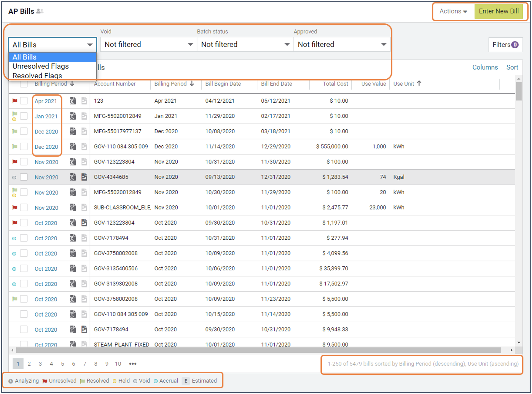Image resolution: width=532 pixels, height=394 pixels.
Task: Click the calculator icon for SUB-CLASSROOM_ELE row
Action: click(73, 208)
